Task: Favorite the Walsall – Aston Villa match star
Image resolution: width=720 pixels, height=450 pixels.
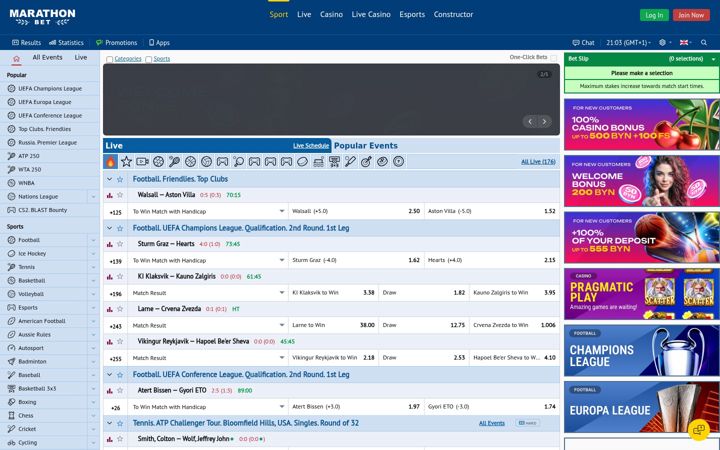Action: coord(120,195)
